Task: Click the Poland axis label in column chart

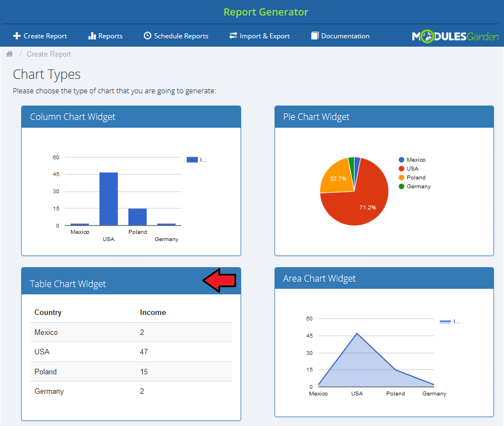Action: pyautogui.click(x=138, y=232)
